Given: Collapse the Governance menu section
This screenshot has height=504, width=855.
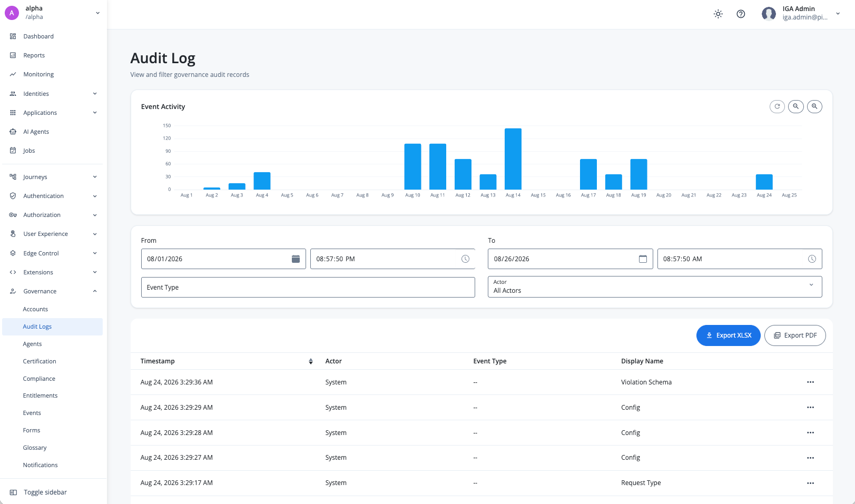Looking at the screenshot, I should 53,291.
